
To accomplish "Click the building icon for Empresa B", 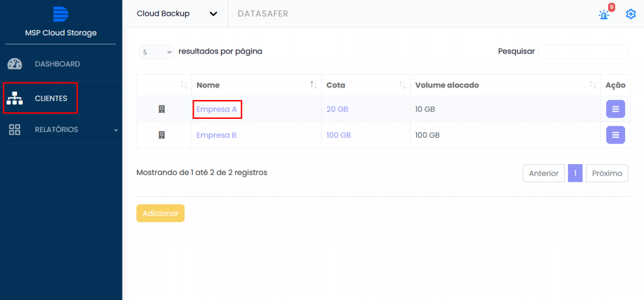I will point(162,135).
